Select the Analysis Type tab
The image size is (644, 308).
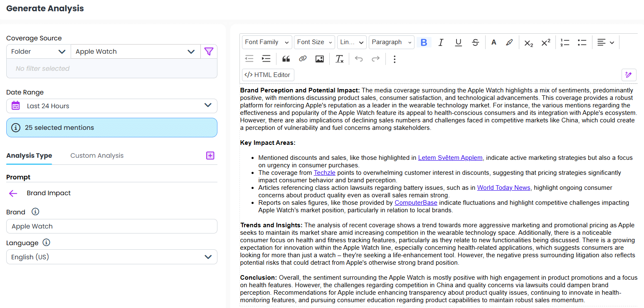pyautogui.click(x=29, y=156)
